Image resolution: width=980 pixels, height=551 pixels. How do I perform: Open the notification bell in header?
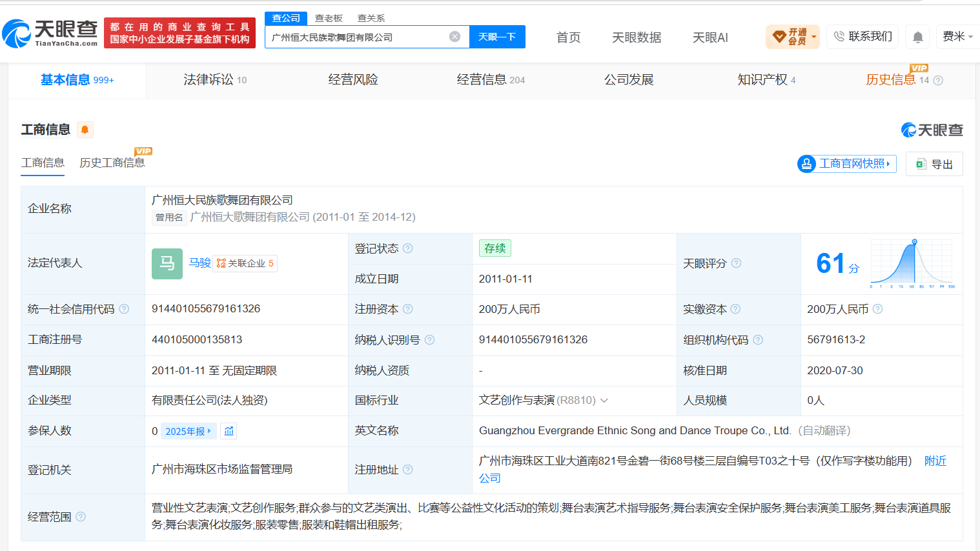(917, 37)
